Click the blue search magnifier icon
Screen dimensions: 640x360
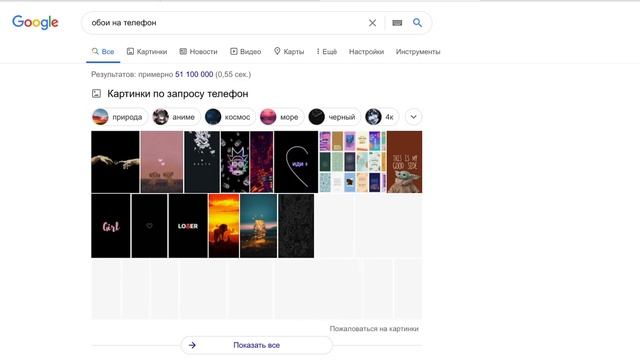pyautogui.click(x=417, y=22)
